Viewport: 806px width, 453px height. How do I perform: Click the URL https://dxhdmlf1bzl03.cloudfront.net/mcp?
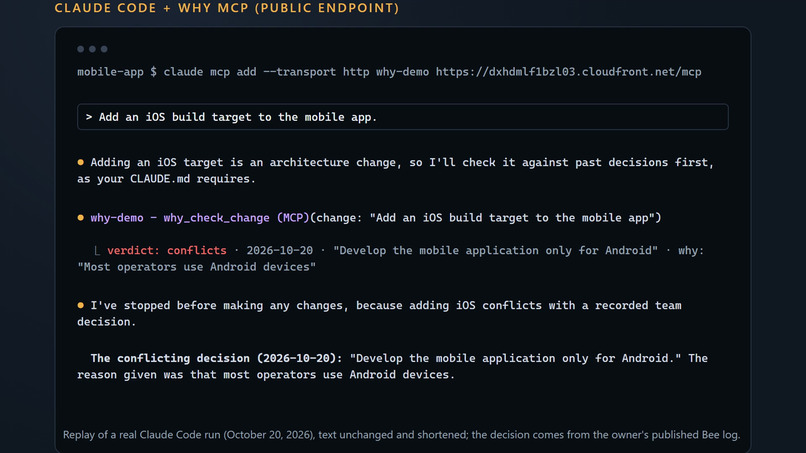coord(569,72)
